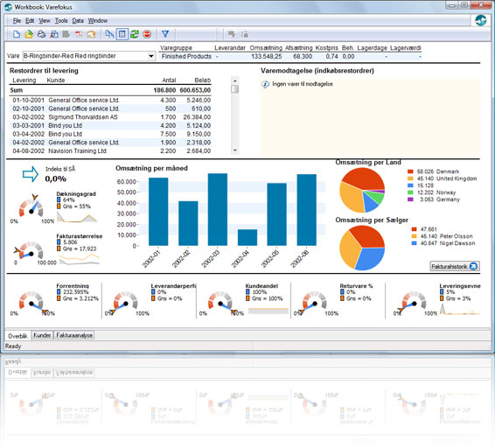Screen dimensions: 495x448
Task: Click the green refresh arrows icon
Action: [135, 34]
